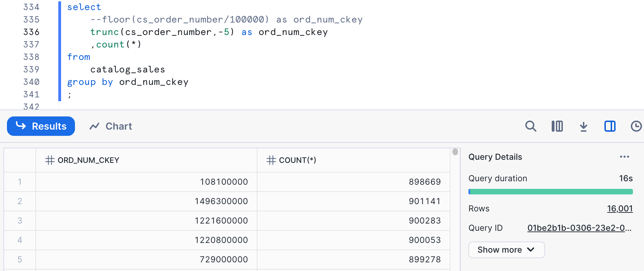The width and height of the screenshot is (644, 271).
Task: Click the number type icon beside COUNT(*)
Action: pyautogui.click(x=271, y=160)
